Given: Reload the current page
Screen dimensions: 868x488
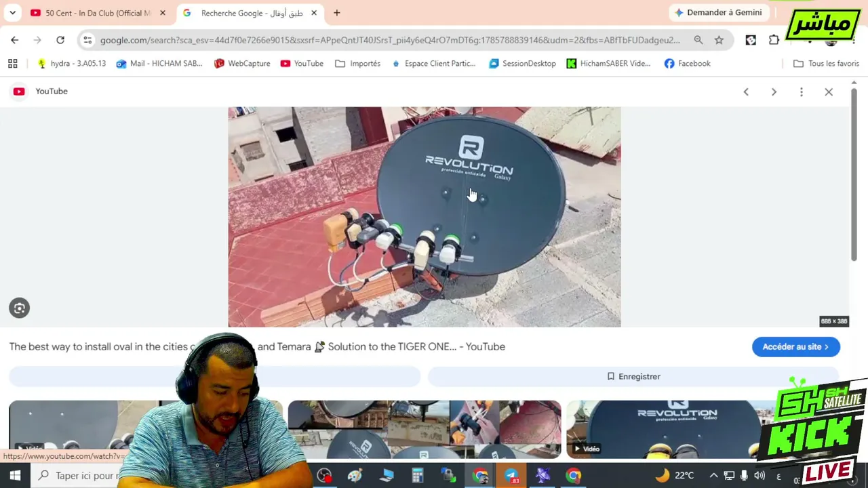Looking at the screenshot, I should (60, 40).
